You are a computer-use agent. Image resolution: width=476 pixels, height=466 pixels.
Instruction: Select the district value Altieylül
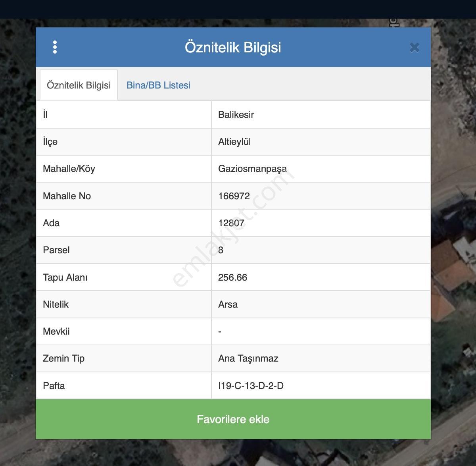[234, 142]
